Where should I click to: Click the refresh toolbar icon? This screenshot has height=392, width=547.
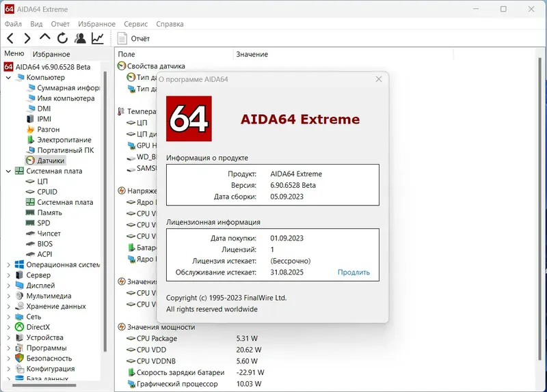point(62,38)
